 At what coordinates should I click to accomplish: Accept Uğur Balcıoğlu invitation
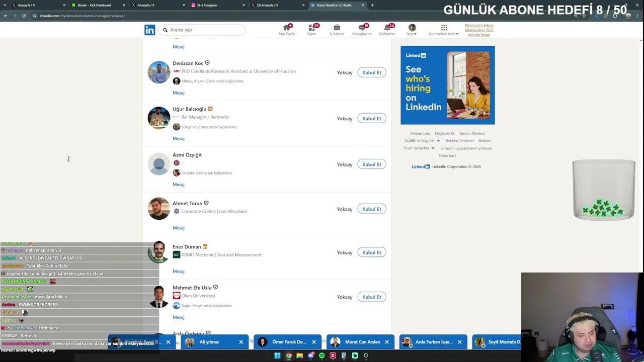(x=372, y=118)
